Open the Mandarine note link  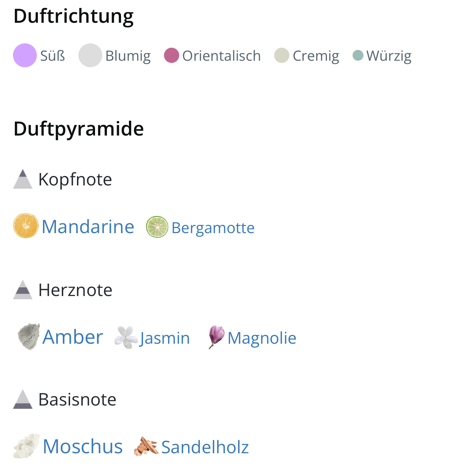coord(88,227)
